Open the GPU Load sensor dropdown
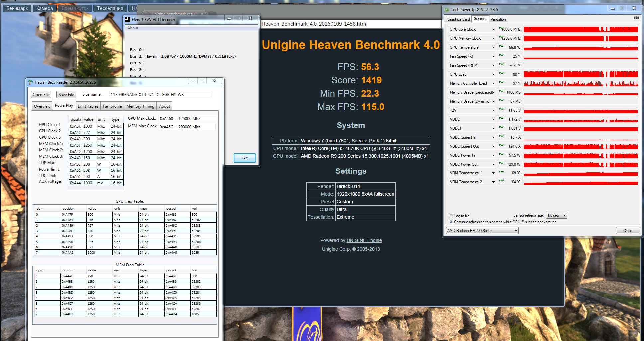 click(493, 74)
